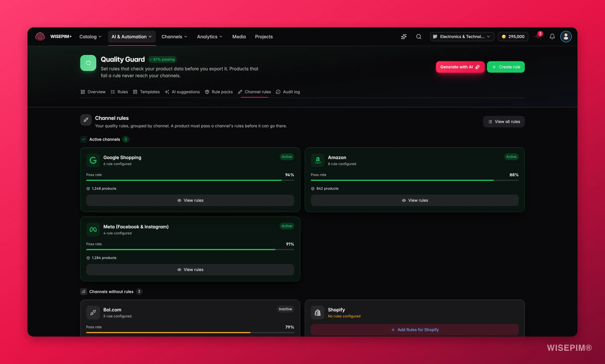Click the Active channels checkmark icon
The height and width of the screenshot is (364, 605).
[84, 139]
